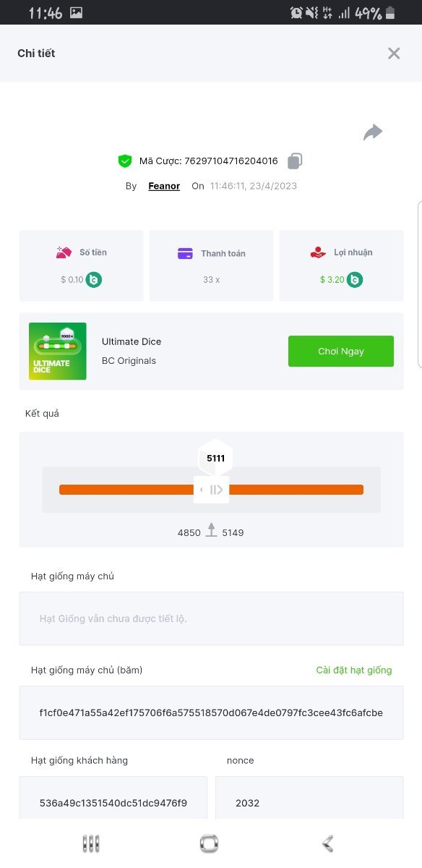Open Cài đặt hạt giống seed settings

354,670
